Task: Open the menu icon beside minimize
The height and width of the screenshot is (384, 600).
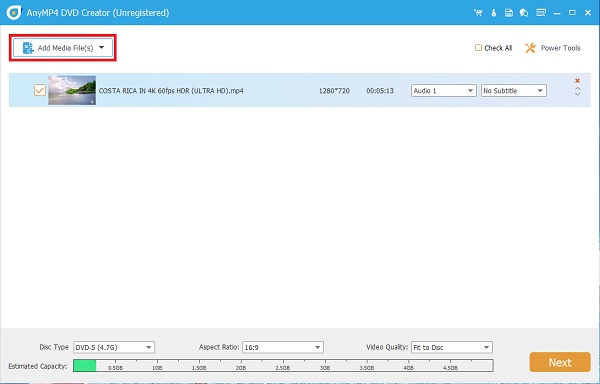Action: [541, 13]
